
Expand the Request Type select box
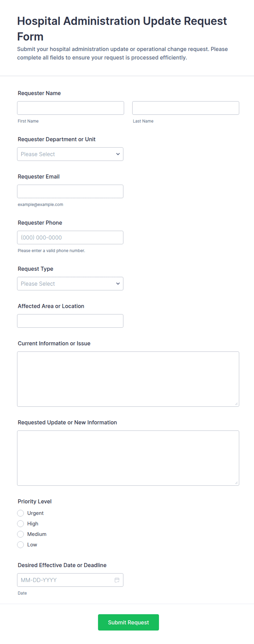[x=70, y=284]
